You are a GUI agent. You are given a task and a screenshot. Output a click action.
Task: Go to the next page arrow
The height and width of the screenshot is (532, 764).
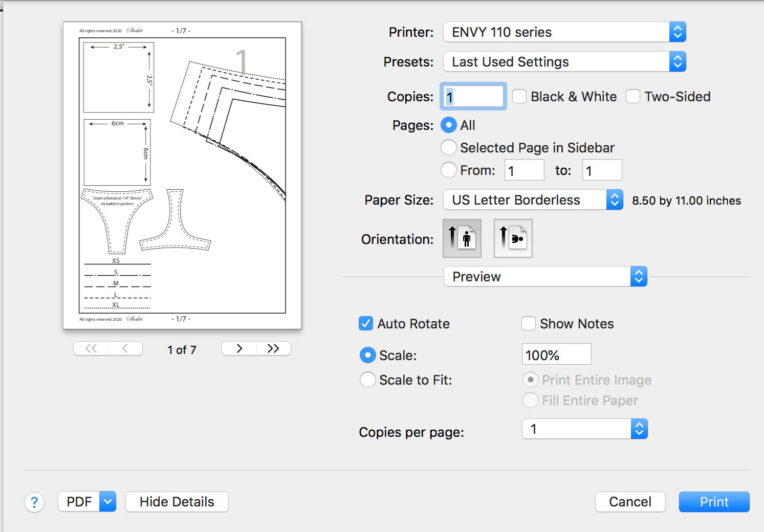tap(239, 348)
